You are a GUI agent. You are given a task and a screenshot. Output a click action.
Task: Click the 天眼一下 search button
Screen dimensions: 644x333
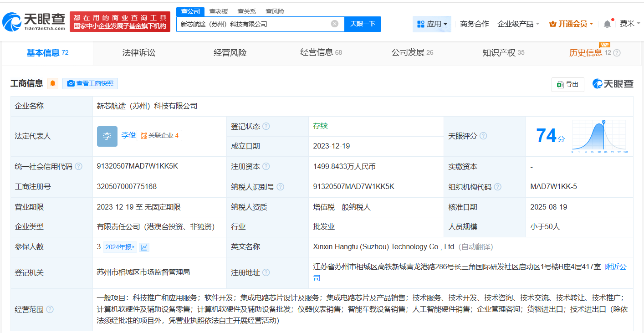[x=363, y=24]
